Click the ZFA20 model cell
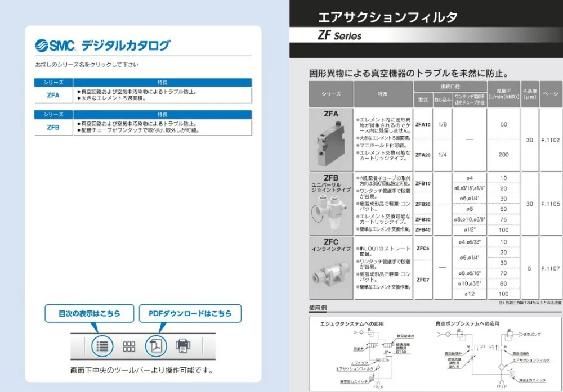Viewport: 563px width, 392px height. pyautogui.click(x=423, y=155)
